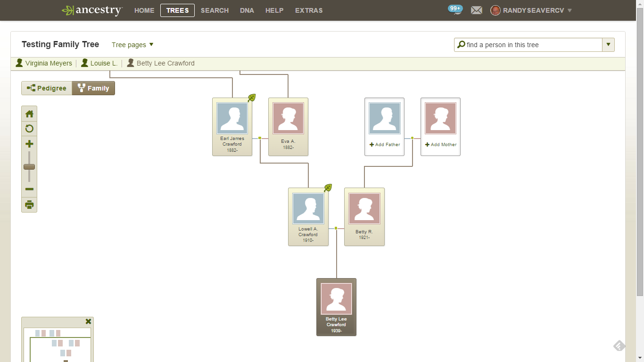Expand the RANDYSEAVERCV account menu

point(531,10)
